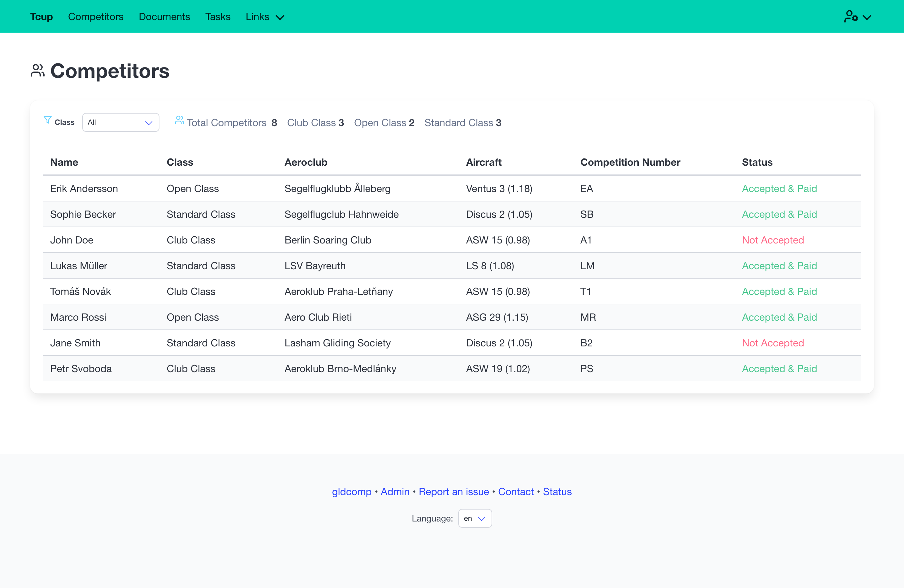904x588 pixels.
Task: Open the Documents nav item
Action: point(164,17)
